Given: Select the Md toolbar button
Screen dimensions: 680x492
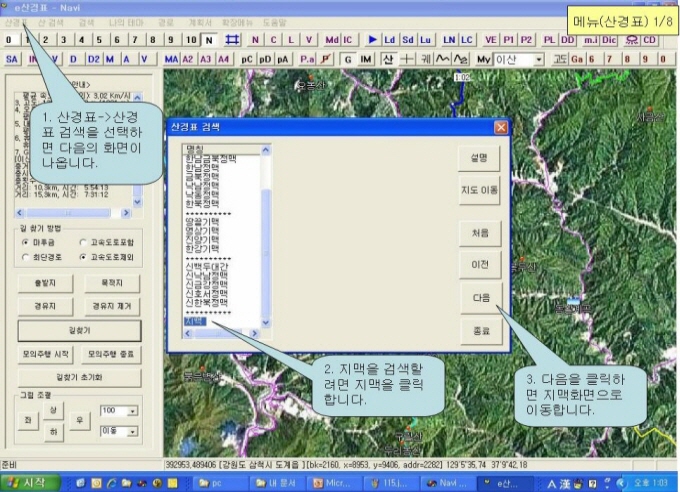Looking at the screenshot, I should (331, 39).
